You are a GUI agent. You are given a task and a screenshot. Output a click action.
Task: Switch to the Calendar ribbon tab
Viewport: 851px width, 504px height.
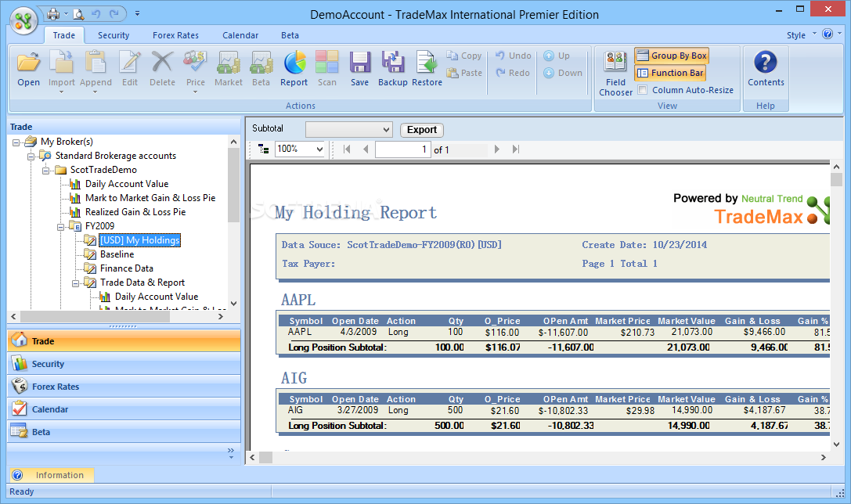240,34
